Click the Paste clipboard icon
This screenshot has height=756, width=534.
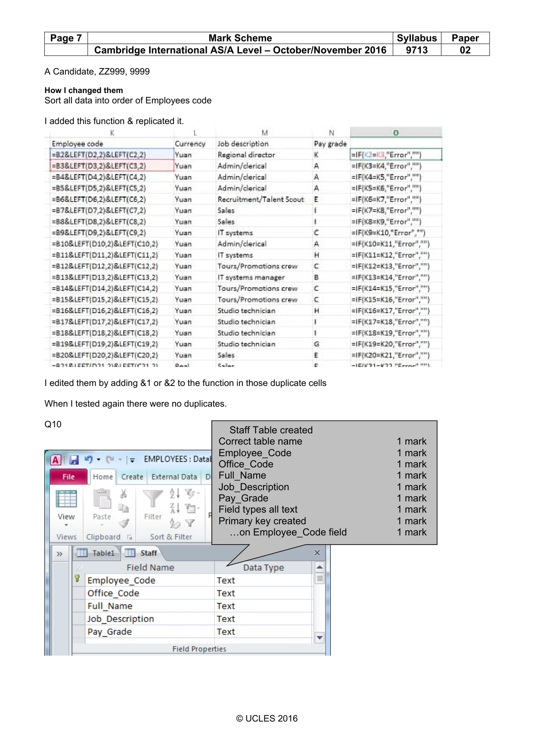click(102, 499)
